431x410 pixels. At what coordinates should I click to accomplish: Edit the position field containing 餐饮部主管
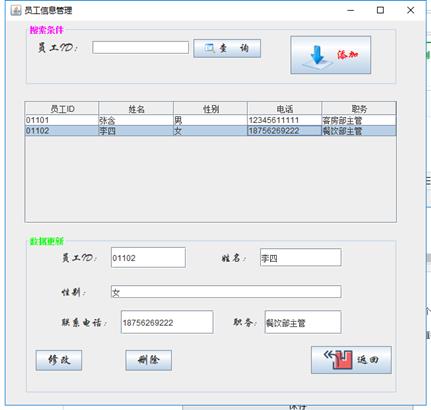pos(303,322)
